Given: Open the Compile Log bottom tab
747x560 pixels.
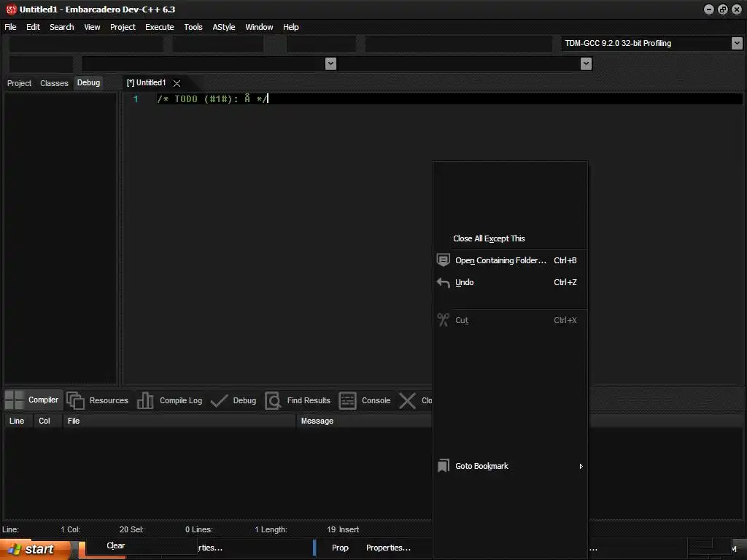Looking at the screenshot, I should 170,400.
